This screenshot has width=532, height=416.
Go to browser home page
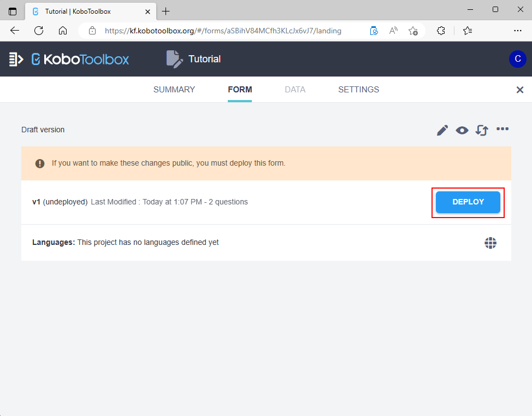click(x=63, y=31)
